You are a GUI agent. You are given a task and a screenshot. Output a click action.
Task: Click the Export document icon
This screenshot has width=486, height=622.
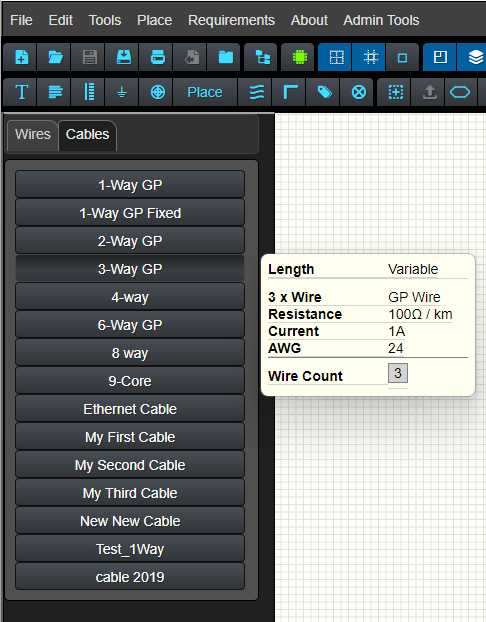coord(192,58)
